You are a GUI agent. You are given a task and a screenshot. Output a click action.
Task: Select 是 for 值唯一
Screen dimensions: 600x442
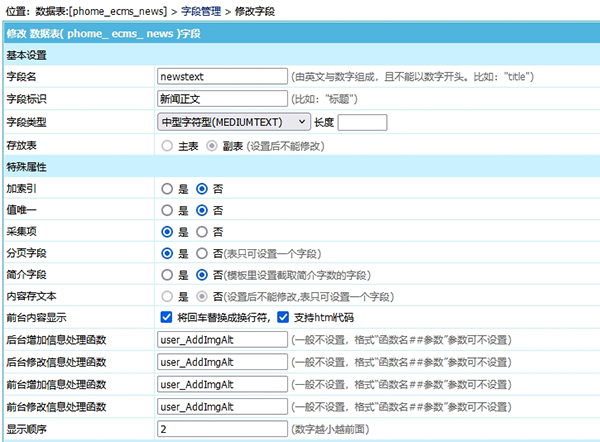167,210
